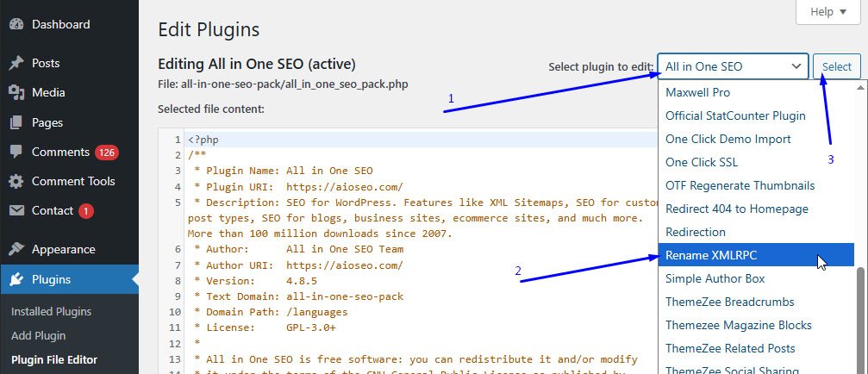Choose the Redirection plugin option
Image resolution: width=868 pixels, height=374 pixels.
[756, 232]
